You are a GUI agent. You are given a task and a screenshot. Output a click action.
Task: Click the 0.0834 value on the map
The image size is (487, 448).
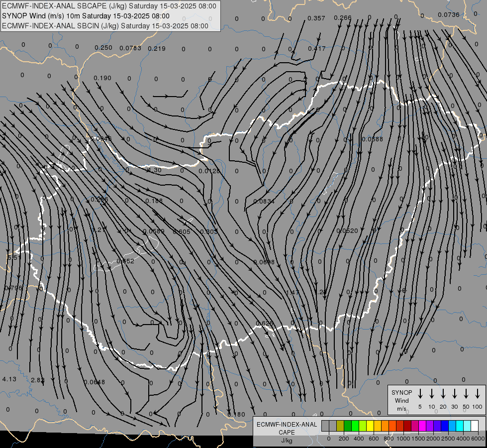click(x=264, y=202)
